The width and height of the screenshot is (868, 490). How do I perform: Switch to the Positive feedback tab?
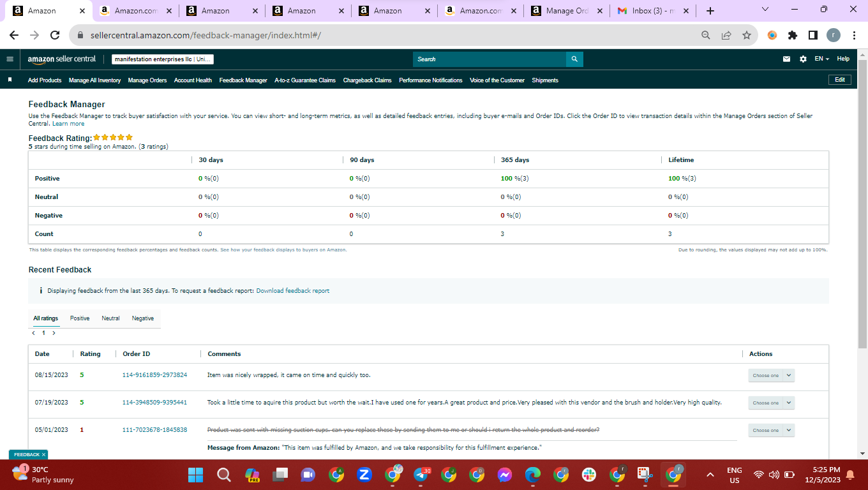tap(80, 318)
